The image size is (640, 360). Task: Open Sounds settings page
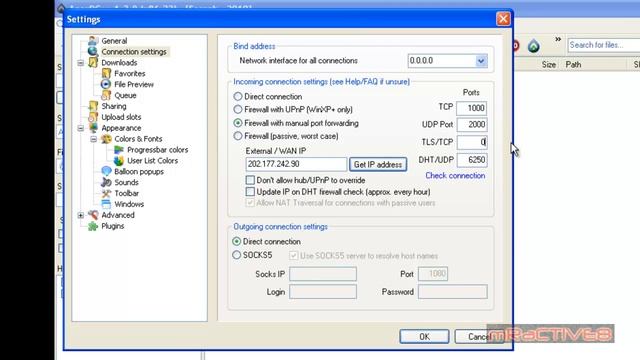click(x=126, y=182)
